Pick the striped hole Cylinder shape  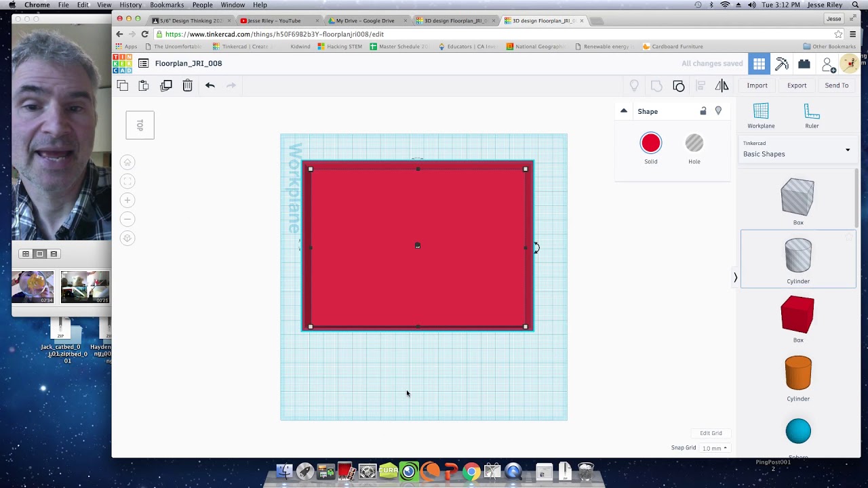pyautogui.click(x=798, y=260)
